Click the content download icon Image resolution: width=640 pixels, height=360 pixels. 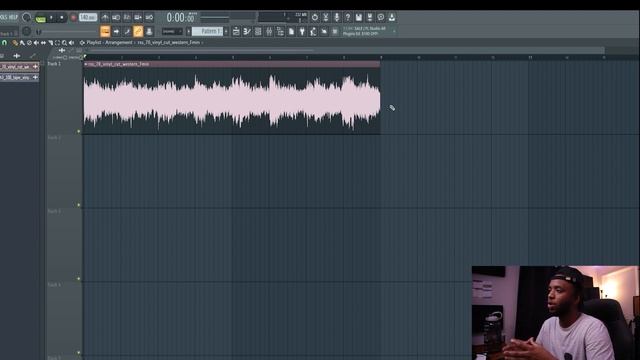(392, 17)
